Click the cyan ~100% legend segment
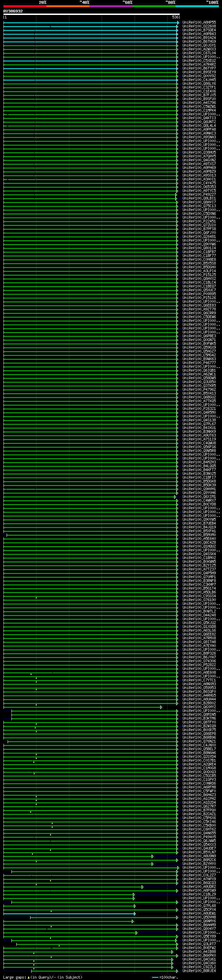The image size is (222, 980). click(x=197, y=6)
